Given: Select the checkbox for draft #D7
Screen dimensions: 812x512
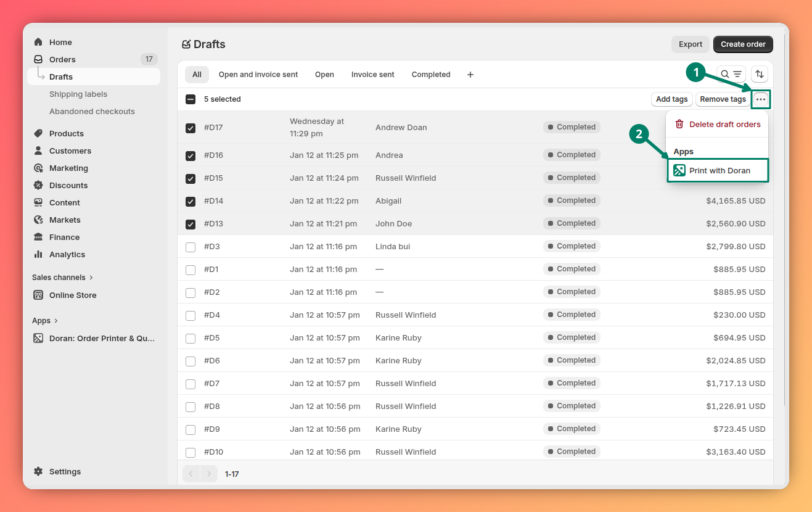Looking at the screenshot, I should point(191,384).
